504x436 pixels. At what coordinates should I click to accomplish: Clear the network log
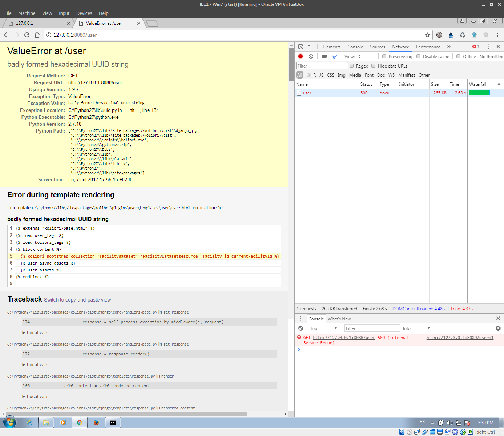point(311,56)
